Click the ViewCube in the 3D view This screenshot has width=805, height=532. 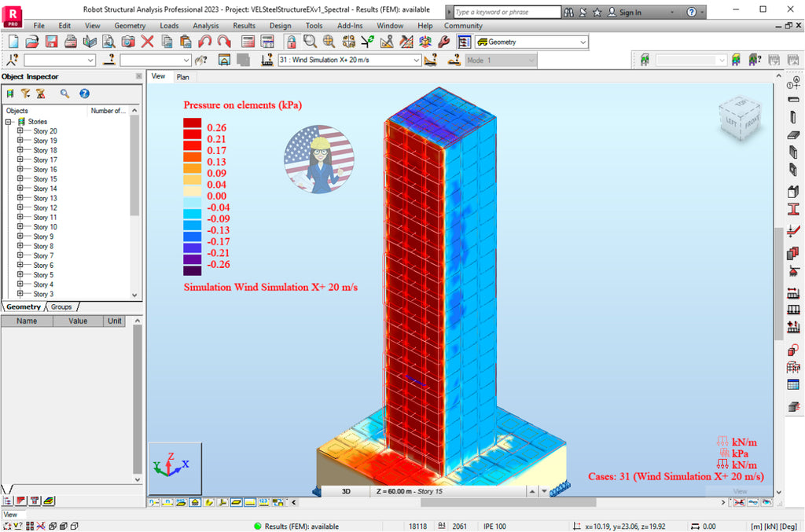tap(740, 119)
